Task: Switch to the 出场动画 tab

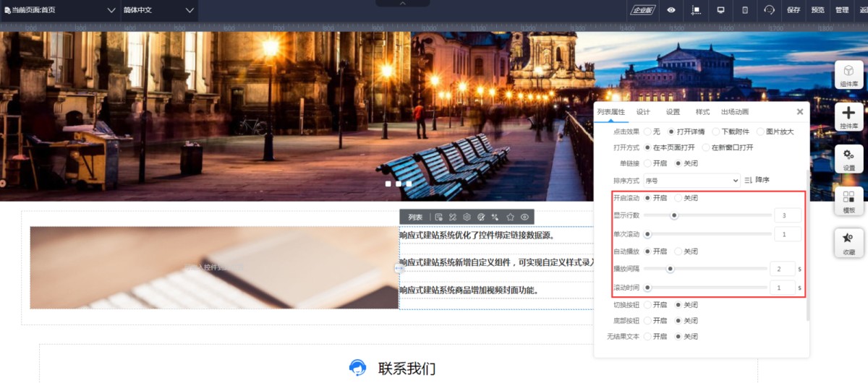Action: pos(734,112)
